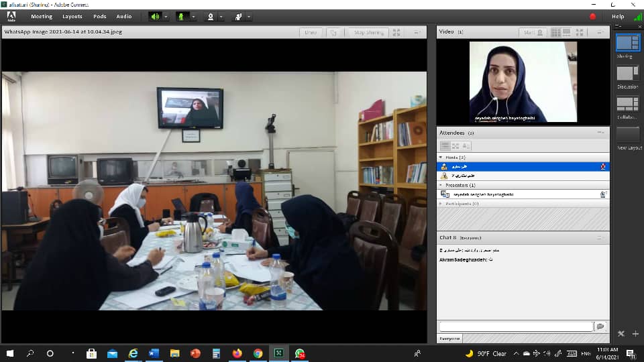Open Video pod options menu
The height and width of the screenshot is (362, 644).
pyautogui.click(x=600, y=32)
